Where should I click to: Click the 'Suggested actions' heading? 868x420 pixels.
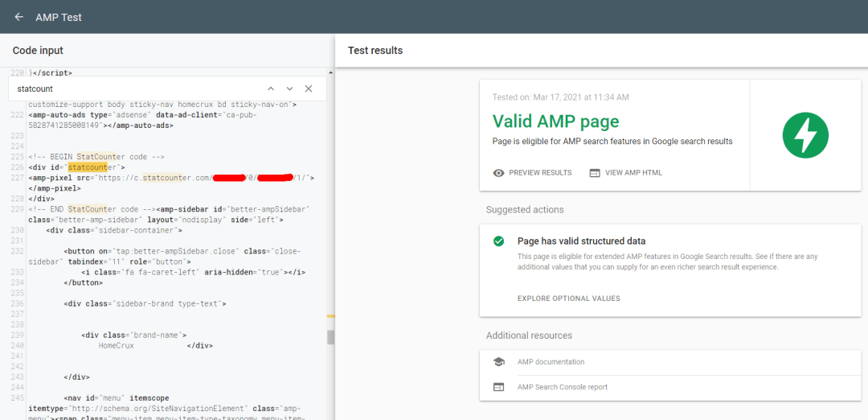525,210
